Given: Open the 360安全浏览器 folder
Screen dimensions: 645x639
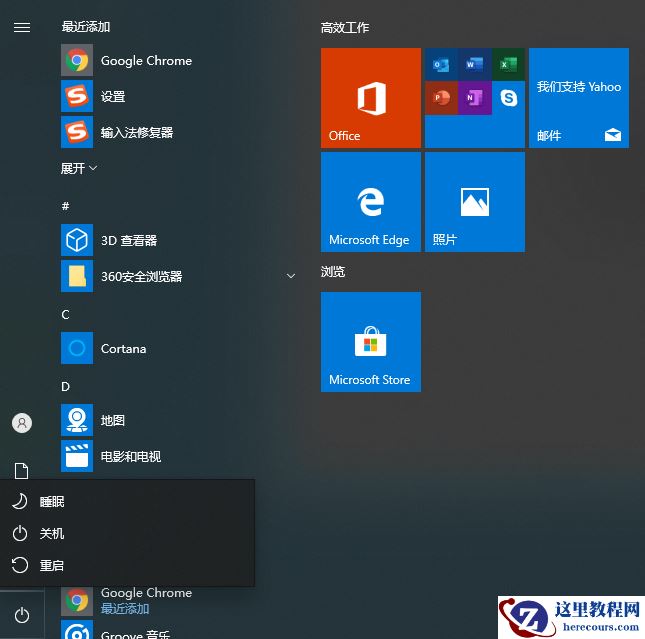Looking at the screenshot, I should pos(178,276).
